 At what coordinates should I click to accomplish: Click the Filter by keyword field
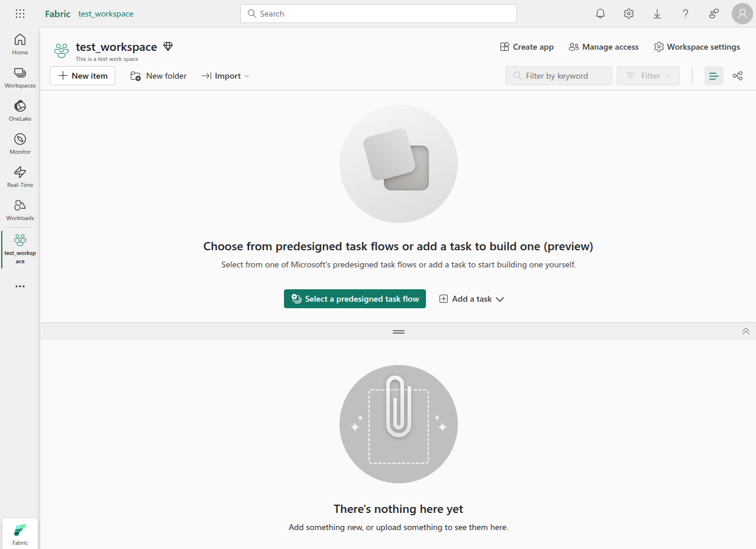click(x=559, y=76)
